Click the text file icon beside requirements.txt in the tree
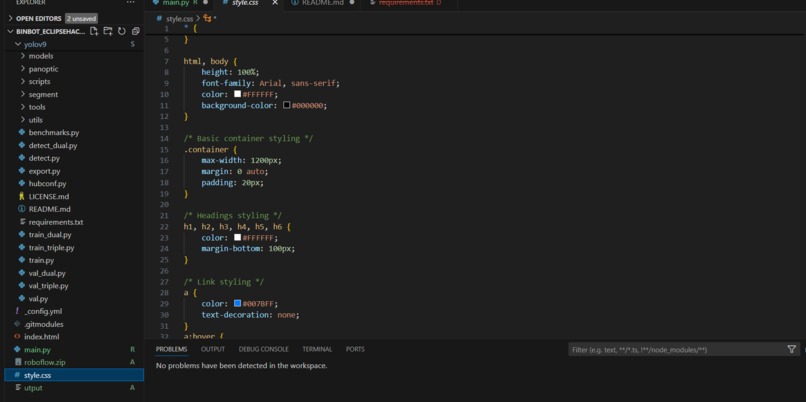 click(x=22, y=222)
